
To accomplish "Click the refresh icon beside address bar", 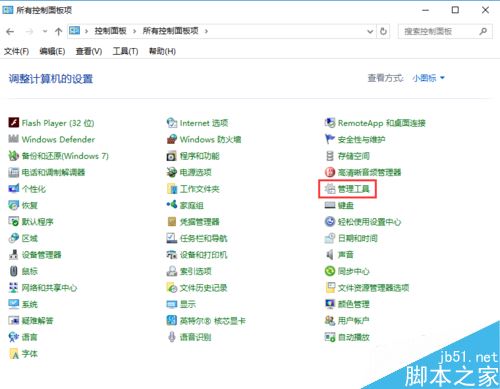I will [383, 31].
